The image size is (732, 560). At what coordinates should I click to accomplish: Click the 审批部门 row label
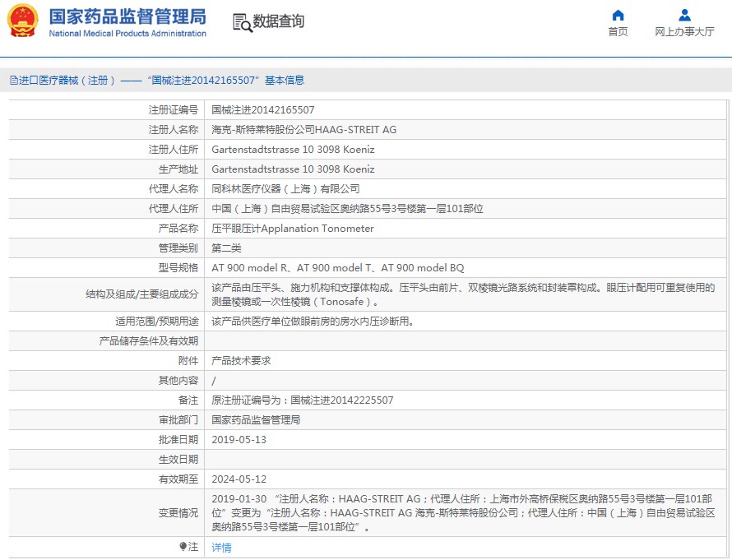(178, 420)
